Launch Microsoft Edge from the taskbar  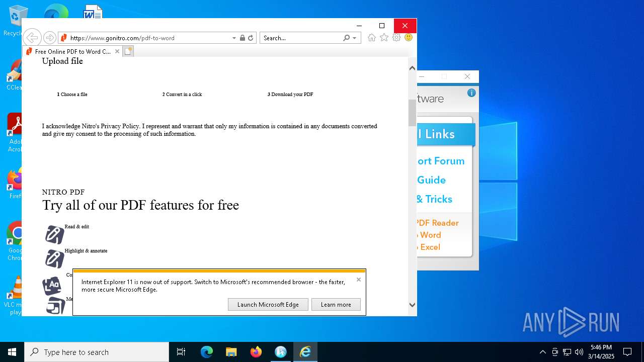pyautogui.click(x=207, y=352)
